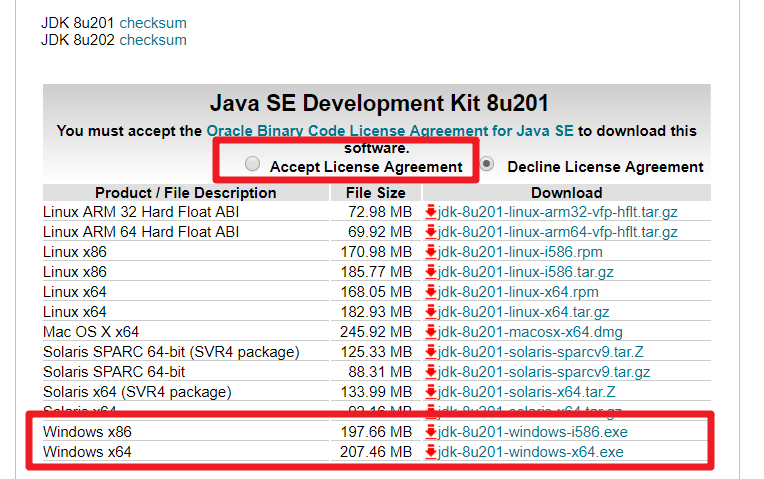
Task: Click download arrow icon beside windows-i586.exe
Action: [431, 432]
